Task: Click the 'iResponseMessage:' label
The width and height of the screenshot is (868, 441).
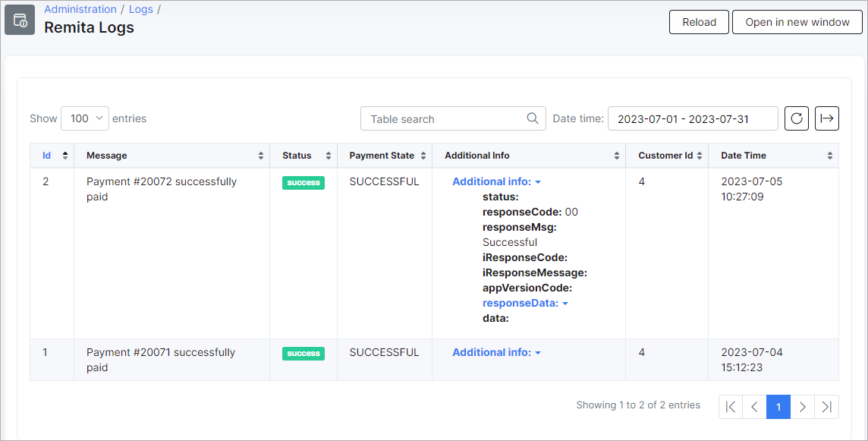Action: [535, 272]
